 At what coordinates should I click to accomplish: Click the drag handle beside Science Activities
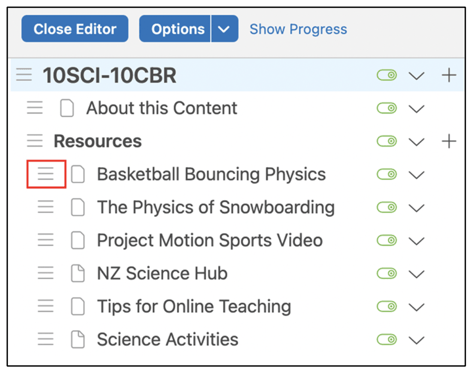point(46,339)
